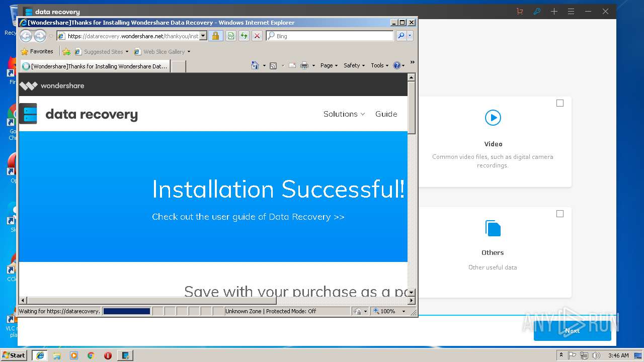Click the Wondershare logo on the webpage

52,85
